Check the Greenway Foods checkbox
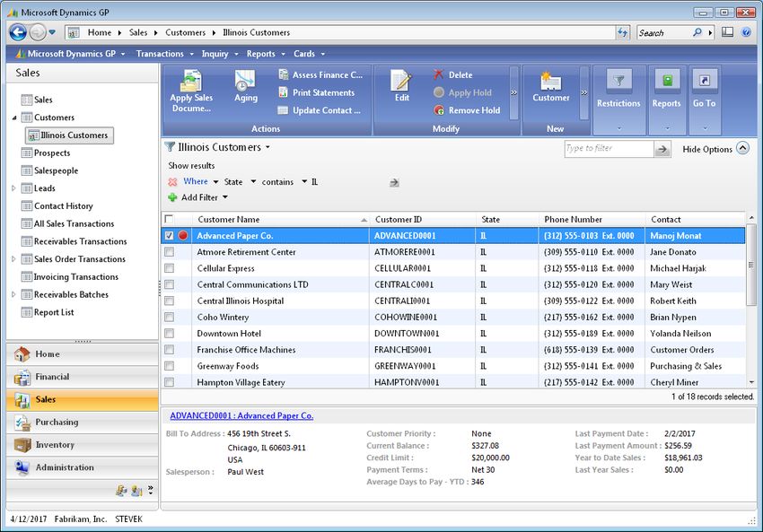The image size is (763, 532). click(169, 366)
